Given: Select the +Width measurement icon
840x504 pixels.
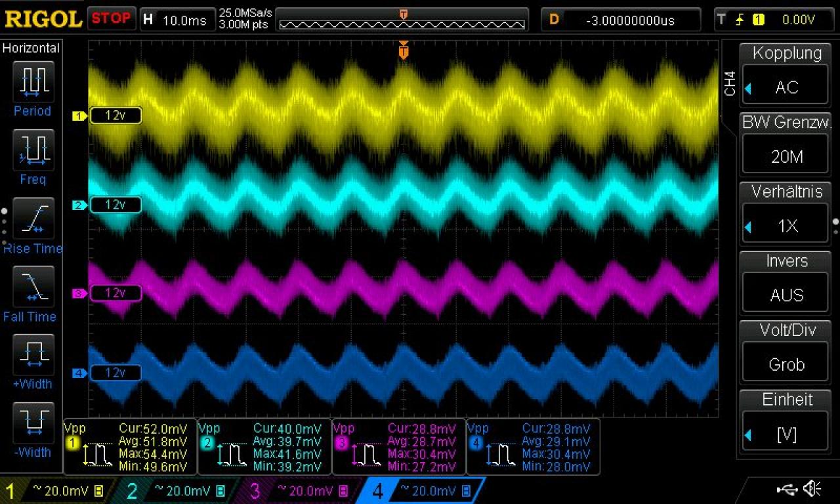Looking at the screenshot, I should 33,354.
